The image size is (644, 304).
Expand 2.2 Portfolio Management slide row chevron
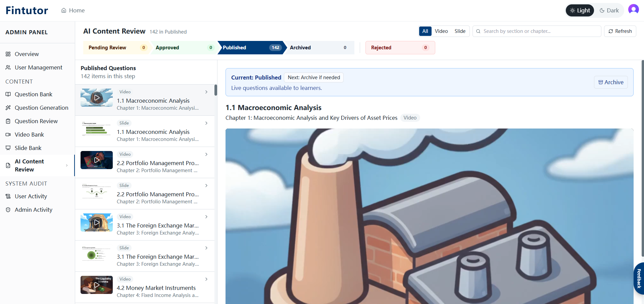(x=206, y=186)
